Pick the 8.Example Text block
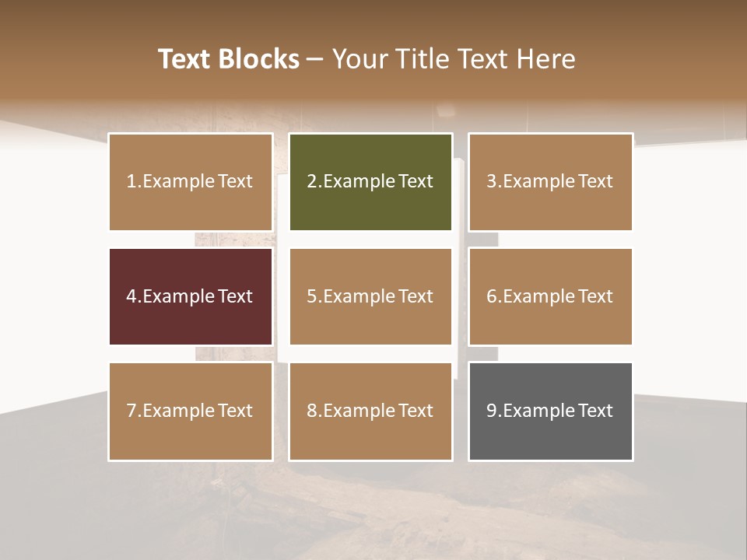The width and height of the screenshot is (747, 560). (x=370, y=411)
